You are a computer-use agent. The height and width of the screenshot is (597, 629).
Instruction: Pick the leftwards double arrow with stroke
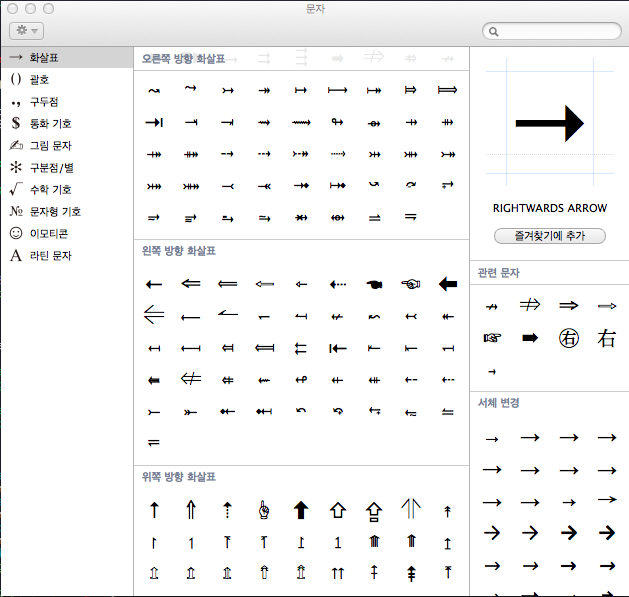point(191,378)
